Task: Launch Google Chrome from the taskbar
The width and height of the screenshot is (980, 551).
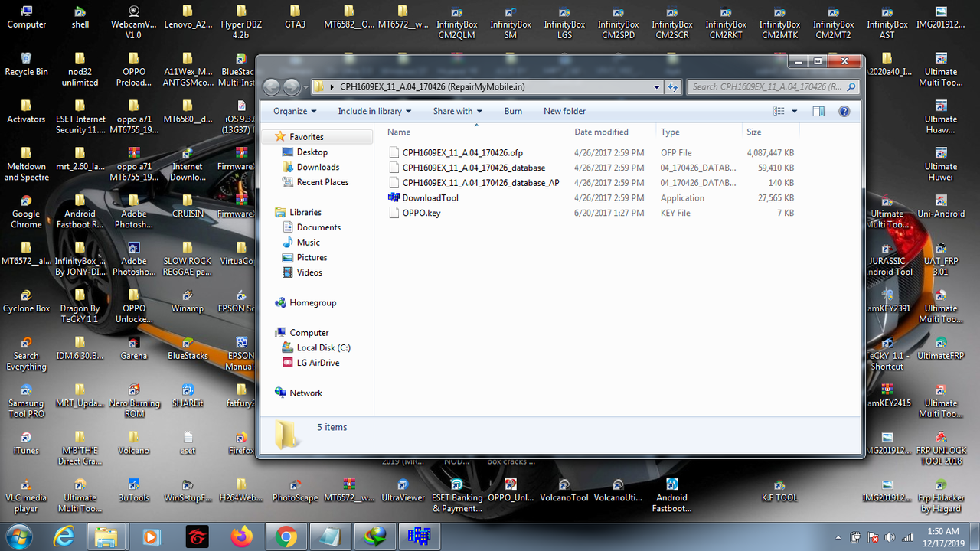Action: pyautogui.click(x=286, y=536)
